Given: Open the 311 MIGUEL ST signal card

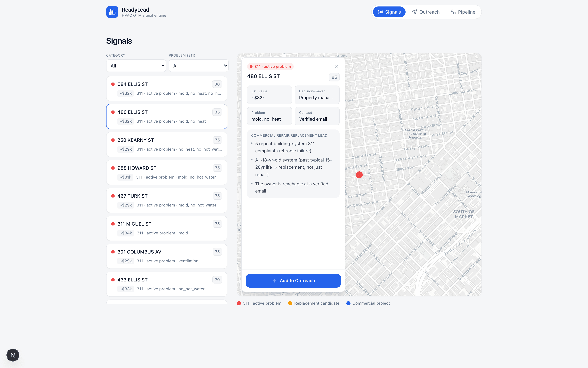Looking at the screenshot, I should 167,228.
